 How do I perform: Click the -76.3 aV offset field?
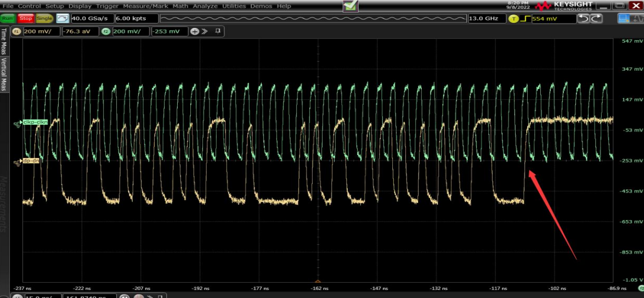(x=80, y=31)
